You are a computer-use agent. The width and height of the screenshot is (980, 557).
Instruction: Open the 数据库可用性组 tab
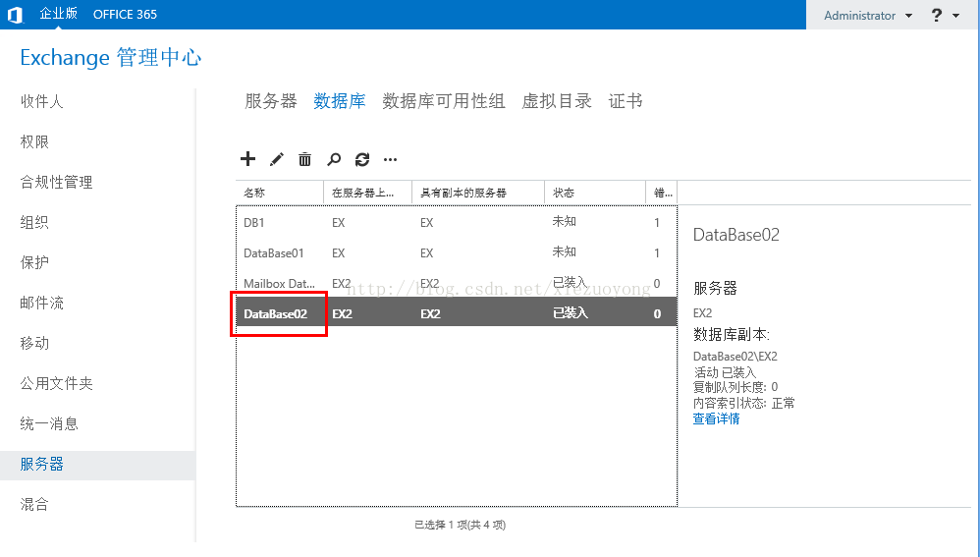pos(444,100)
